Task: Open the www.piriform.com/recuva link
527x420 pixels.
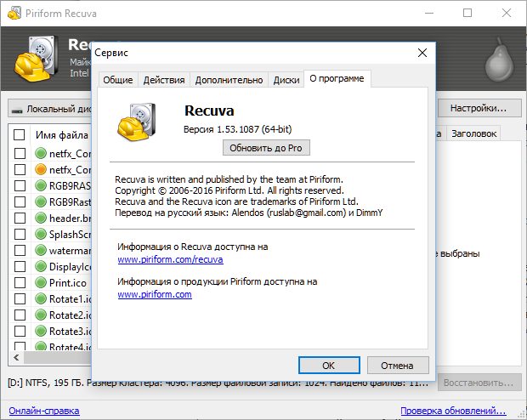Action: point(170,259)
